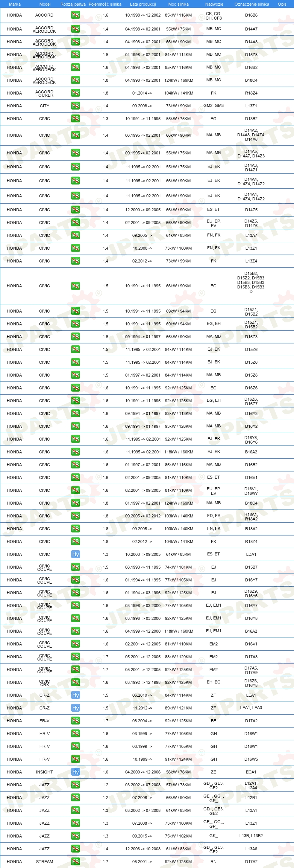
Task: Select the body codes CK, CG, CH, CF8
Action: (x=214, y=16)
